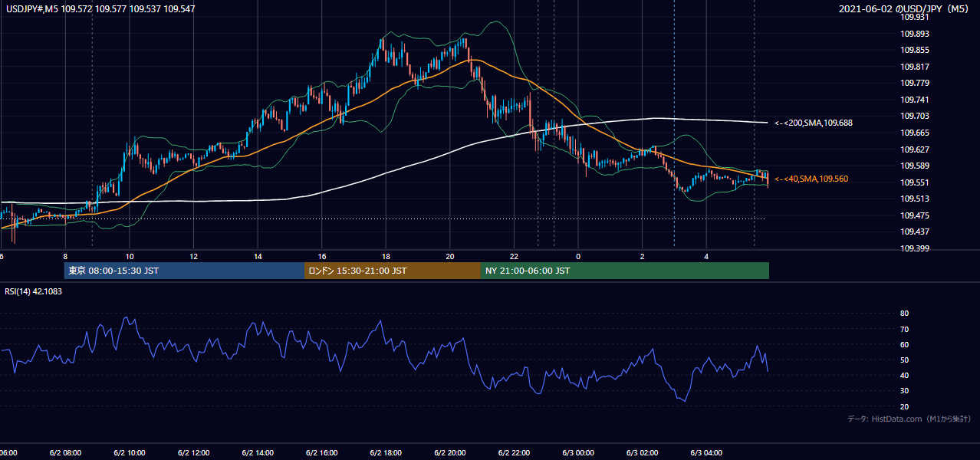Click hour label 8 under the price chart
Screen dimensions: 980x460
(65, 256)
